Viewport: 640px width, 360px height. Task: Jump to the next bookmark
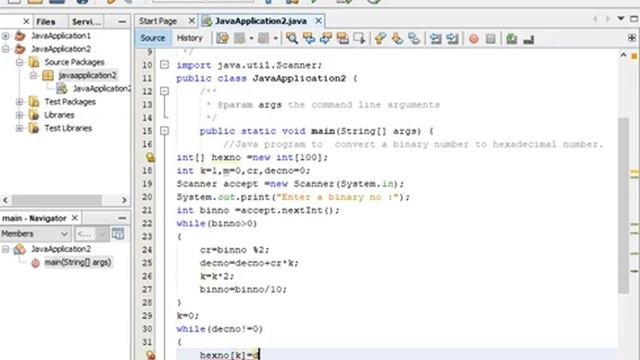point(397,38)
